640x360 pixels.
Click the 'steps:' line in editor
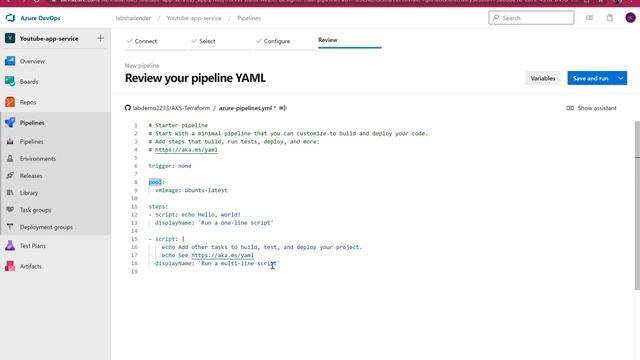[158, 207]
